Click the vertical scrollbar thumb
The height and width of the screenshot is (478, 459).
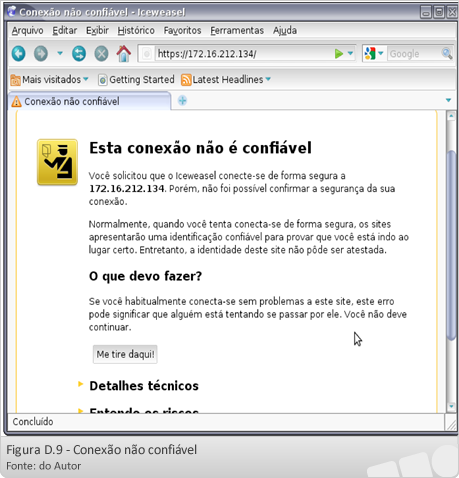click(451, 245)
